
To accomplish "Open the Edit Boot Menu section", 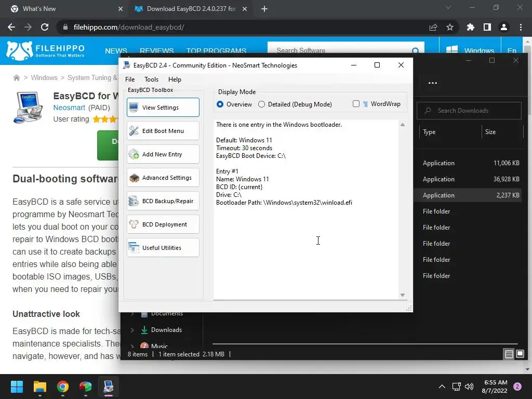I will 163,130.
